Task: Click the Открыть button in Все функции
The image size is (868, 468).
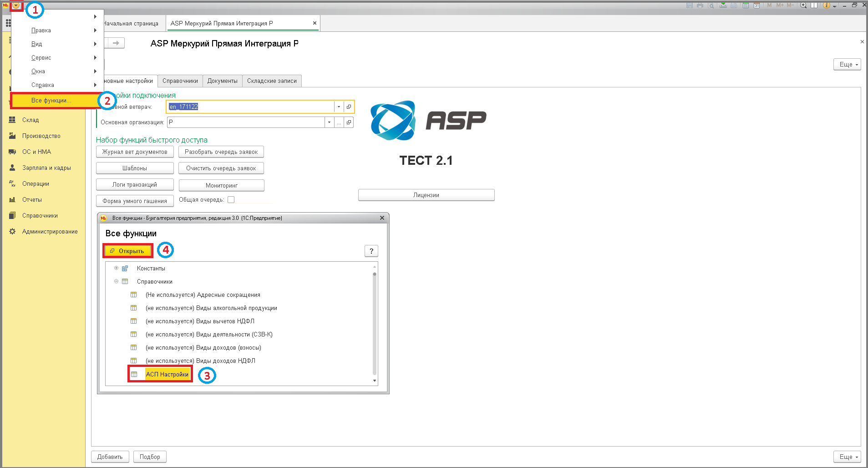Action: click(128, 251)
